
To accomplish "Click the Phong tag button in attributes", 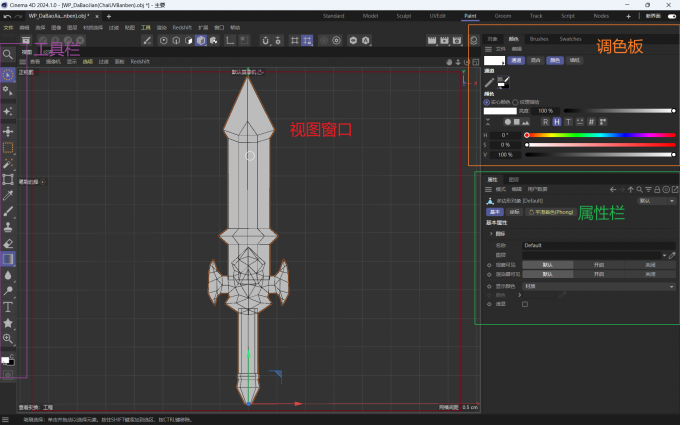I will pyautogui.click(x=551, y=212).
